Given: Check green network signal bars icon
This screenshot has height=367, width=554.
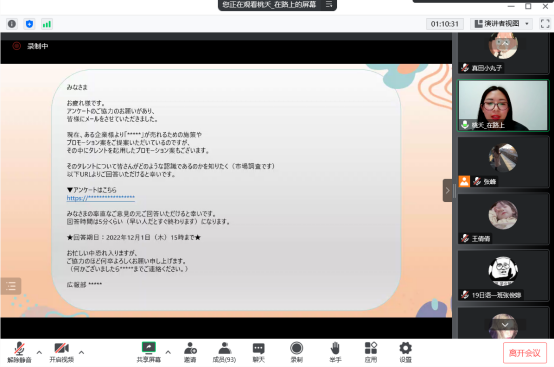Looking at the screenshot, I should click(47, 24).
